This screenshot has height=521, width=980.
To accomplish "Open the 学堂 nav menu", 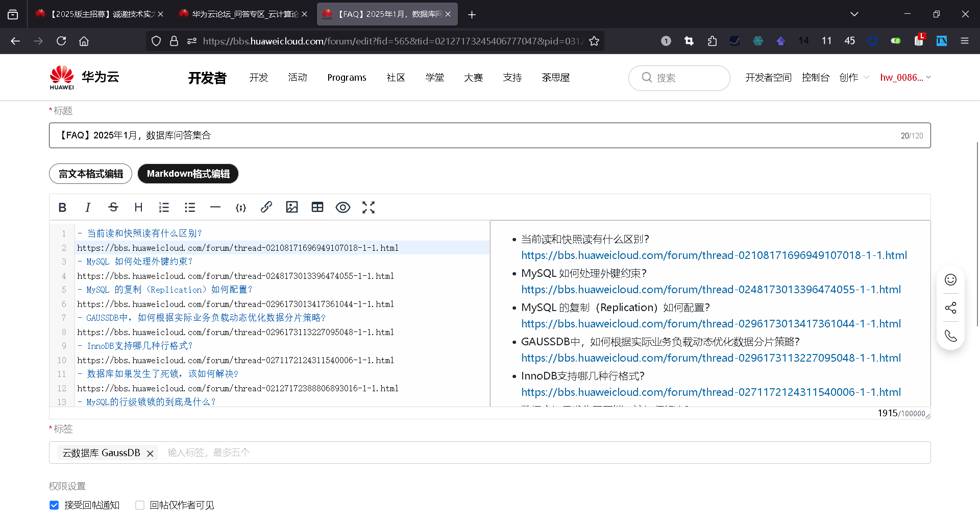I will (434, 78).
